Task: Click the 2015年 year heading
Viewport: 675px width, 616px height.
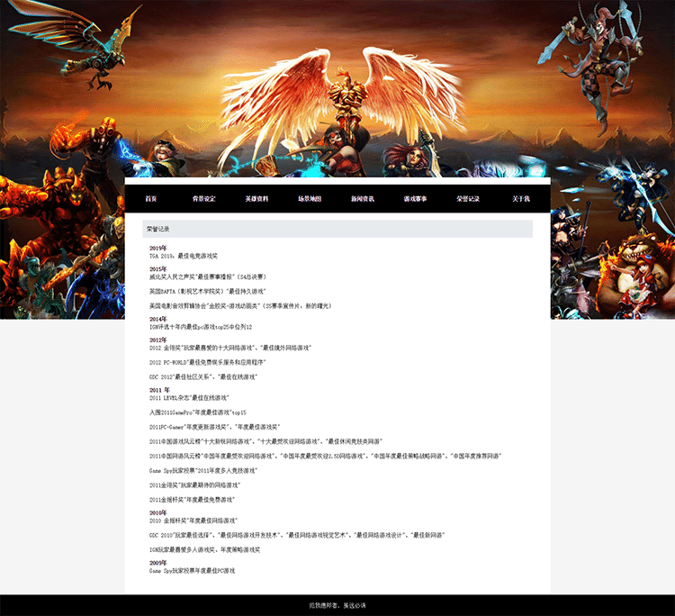Action: [158, 269]
